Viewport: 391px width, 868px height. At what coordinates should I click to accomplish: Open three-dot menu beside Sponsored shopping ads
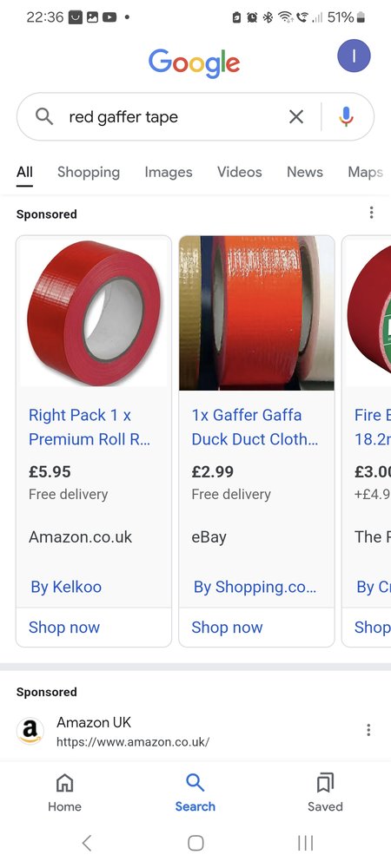click(371, 213)
